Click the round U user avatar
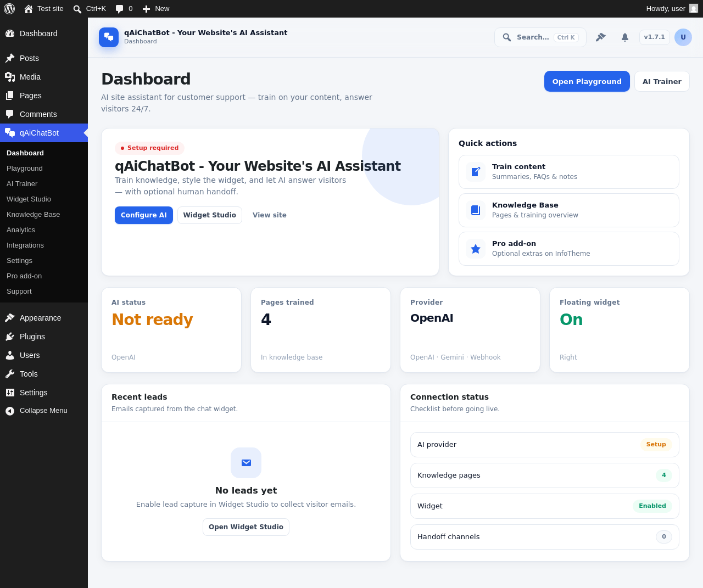 pyautogui.click(x=683, y=37)
